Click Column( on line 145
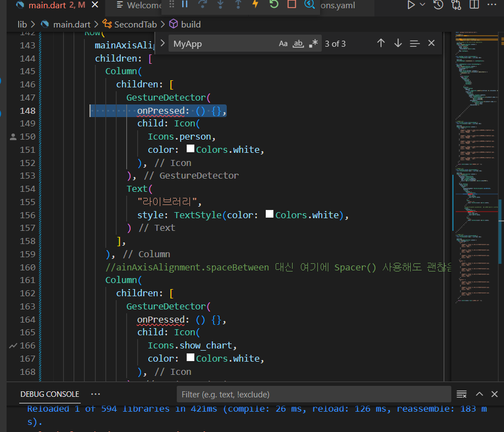The width and height of the screenshot is (504, 432). click(x=124, y=71)
